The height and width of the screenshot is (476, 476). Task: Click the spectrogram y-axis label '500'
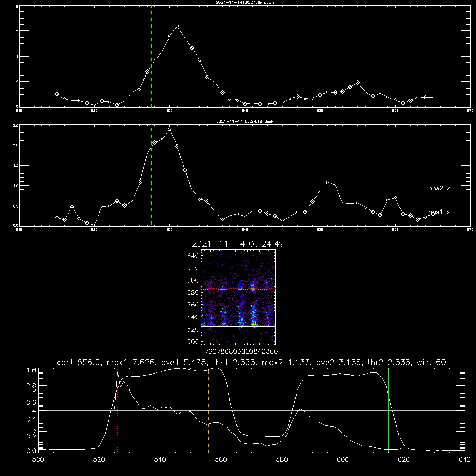(193, 341)
